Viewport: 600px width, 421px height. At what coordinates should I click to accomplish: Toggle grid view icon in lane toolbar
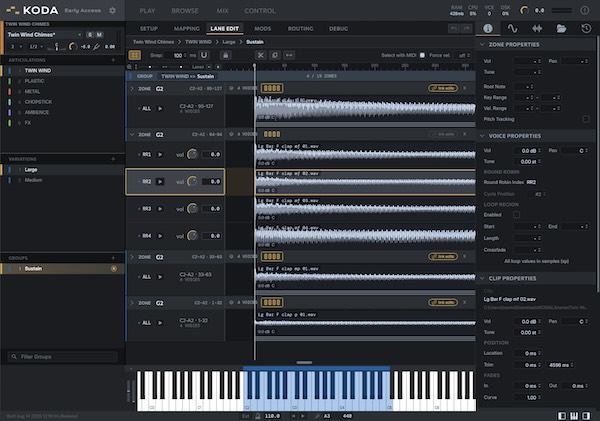click(x=135, y=55)
